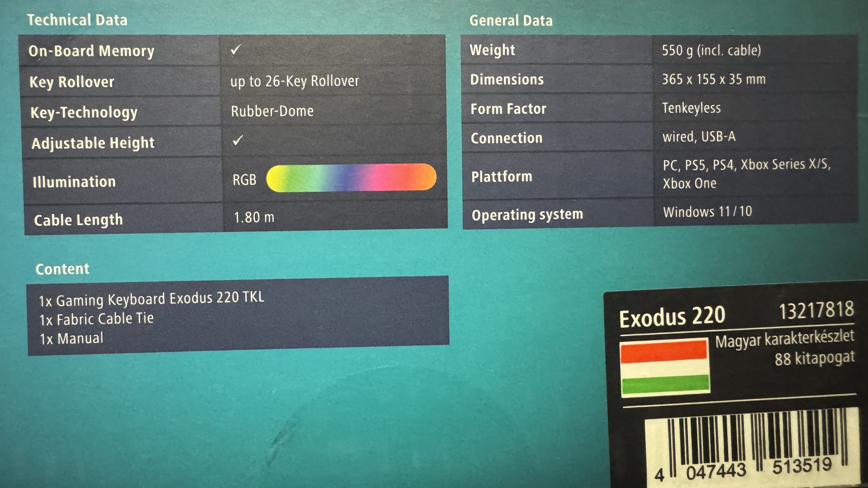The width and height of the screenshot is (868, 488).
Task: Click the Technical Data heading
Action: pyautogui.click(x=77, y=20)
